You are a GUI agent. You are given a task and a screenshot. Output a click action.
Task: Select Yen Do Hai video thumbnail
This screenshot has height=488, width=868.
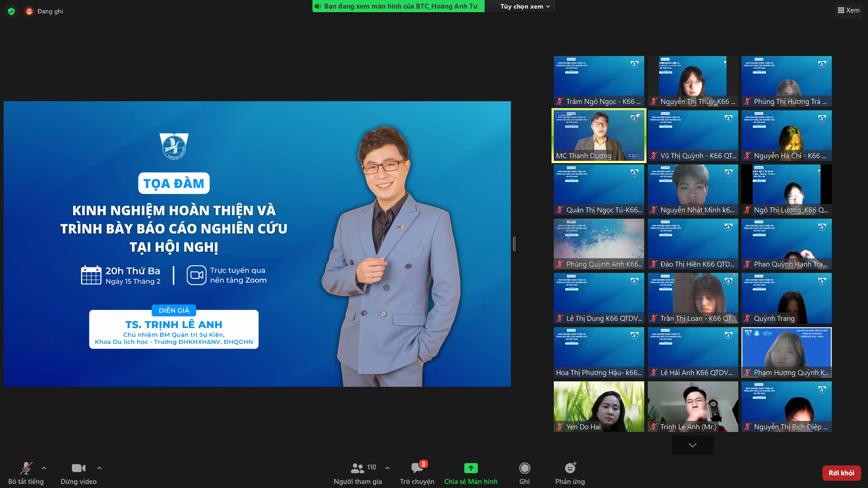point(599,407)
